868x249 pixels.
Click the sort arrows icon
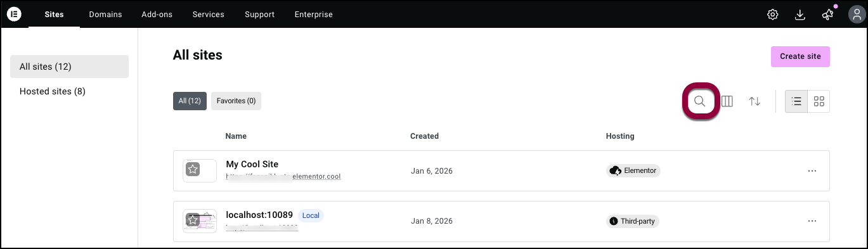pyautogui.click(x=755, y=101)
